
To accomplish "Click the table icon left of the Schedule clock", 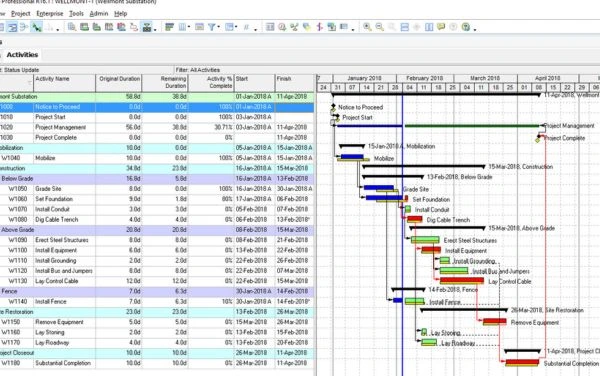I will click(270, 27).
